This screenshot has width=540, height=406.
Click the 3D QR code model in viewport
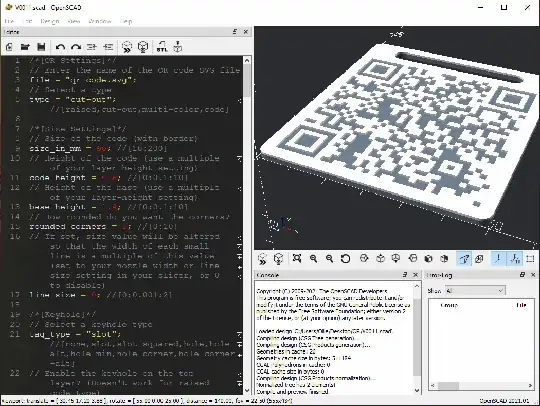tap(399, 131)
